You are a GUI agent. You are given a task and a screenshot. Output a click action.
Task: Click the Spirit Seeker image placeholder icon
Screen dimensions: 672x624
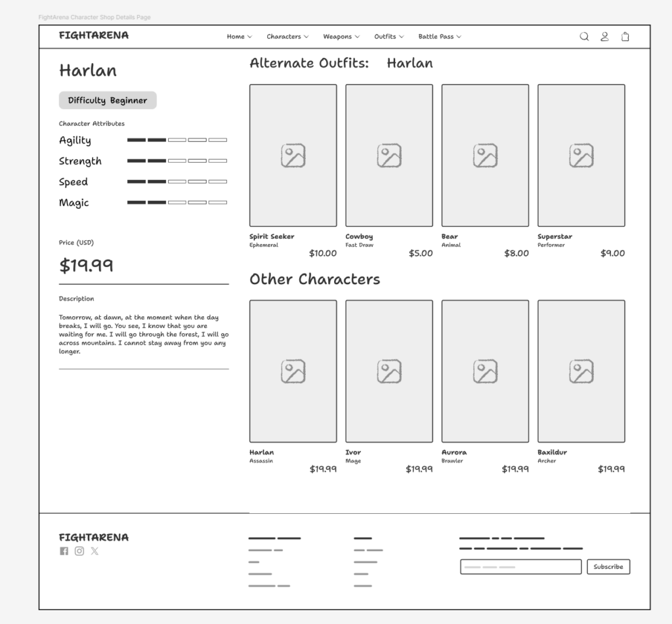293,155
